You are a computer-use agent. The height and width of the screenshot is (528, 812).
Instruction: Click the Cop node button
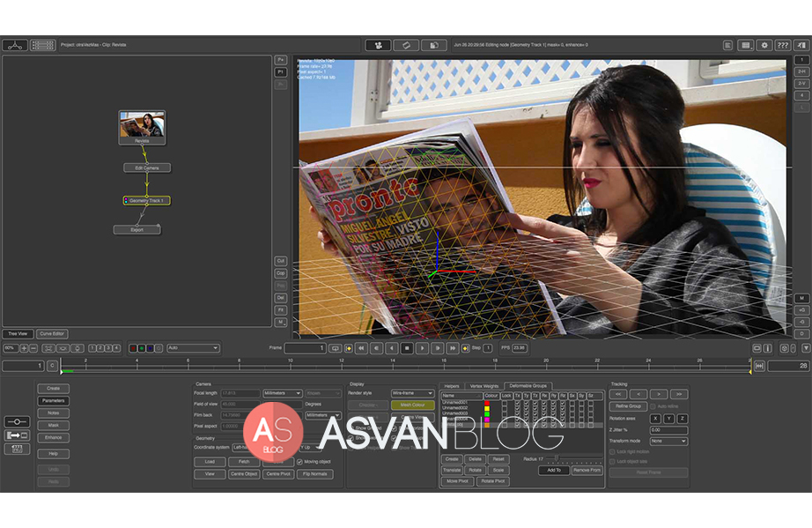point(281,273)
